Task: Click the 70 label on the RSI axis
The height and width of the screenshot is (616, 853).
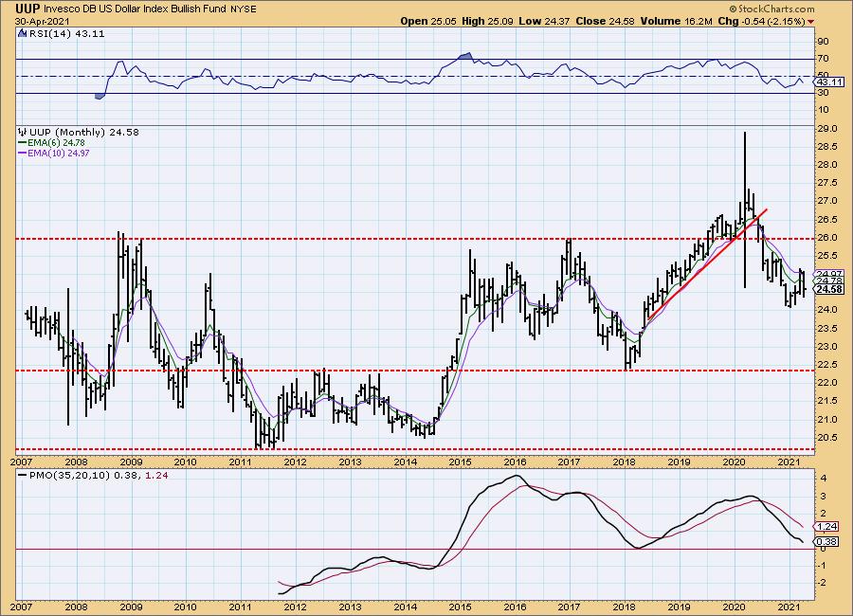Action: point(823,58)
